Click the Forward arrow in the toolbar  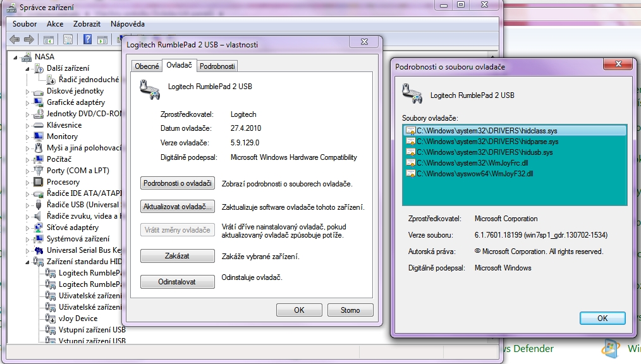[29, 40]
